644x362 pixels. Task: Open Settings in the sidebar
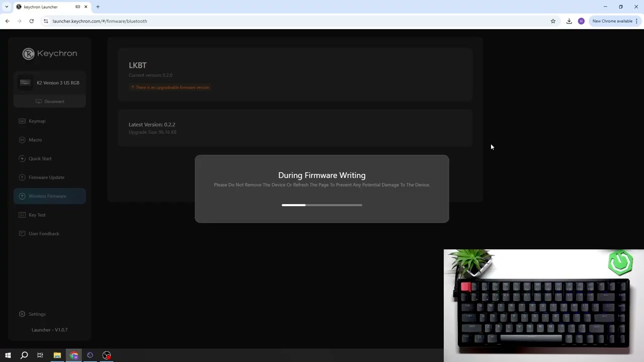click(50, 314)
